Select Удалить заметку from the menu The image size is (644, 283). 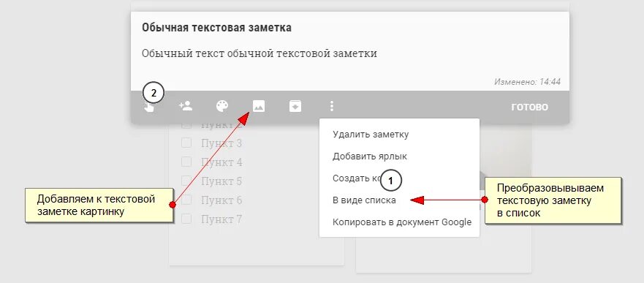(x=371, y=135)
